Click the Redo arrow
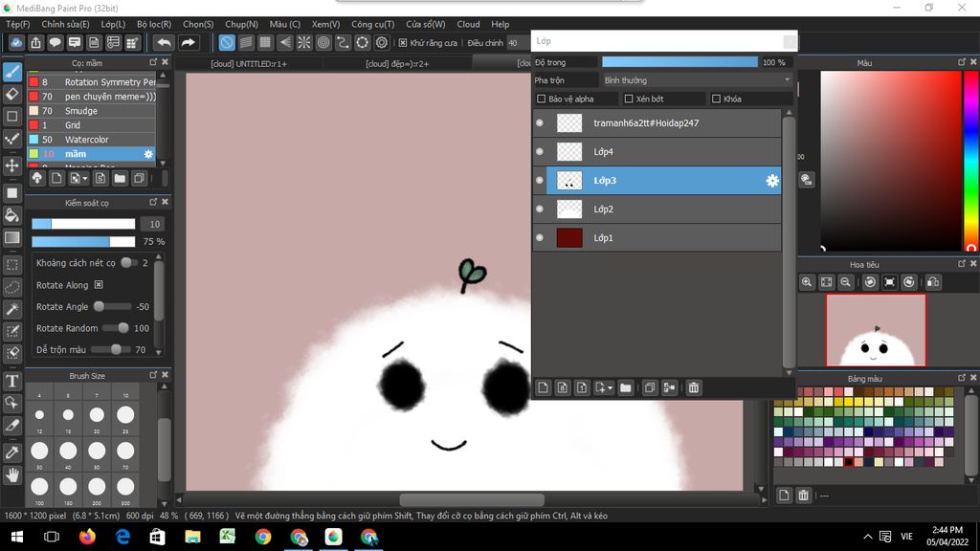Image resolution: width=980 pixels, height=551 pixels. pos(188,42)
